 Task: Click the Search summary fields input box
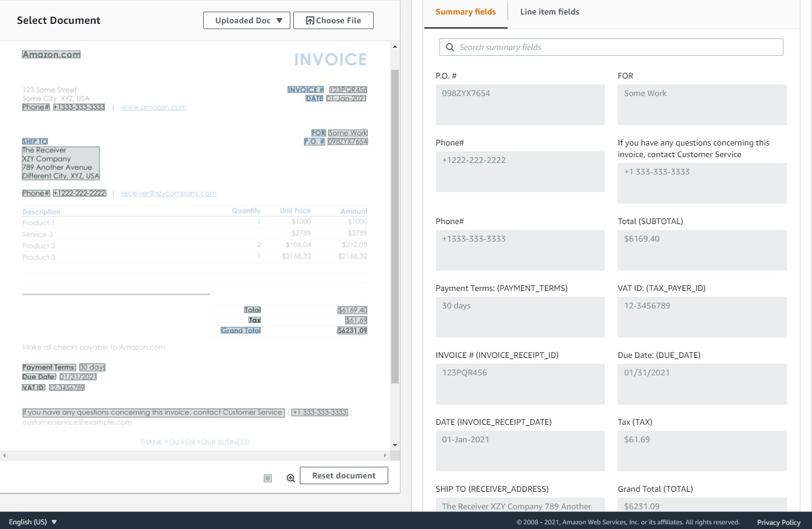(611, 47)
